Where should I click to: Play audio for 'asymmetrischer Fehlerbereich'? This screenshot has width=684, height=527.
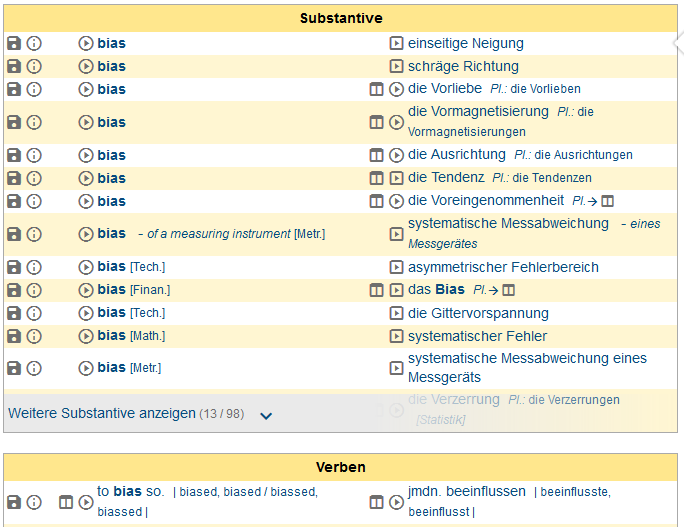click(x=396, y=267)
